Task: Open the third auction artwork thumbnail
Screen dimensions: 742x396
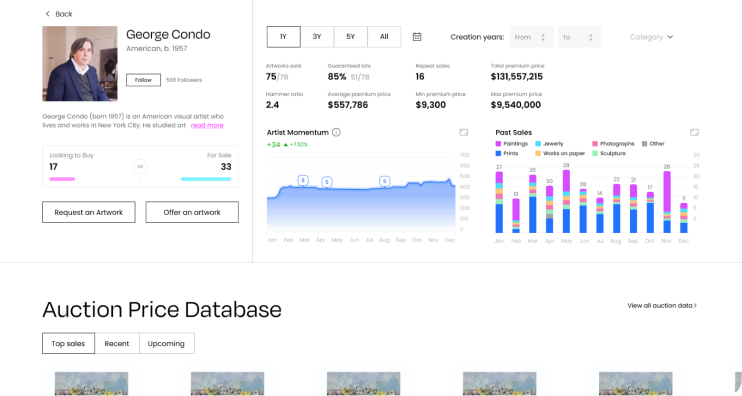Action: [363, 384]
